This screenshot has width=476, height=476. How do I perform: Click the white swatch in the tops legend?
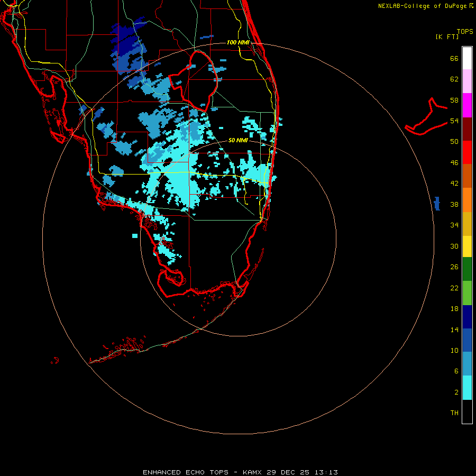pyautogui.click(x=467, y=58)
